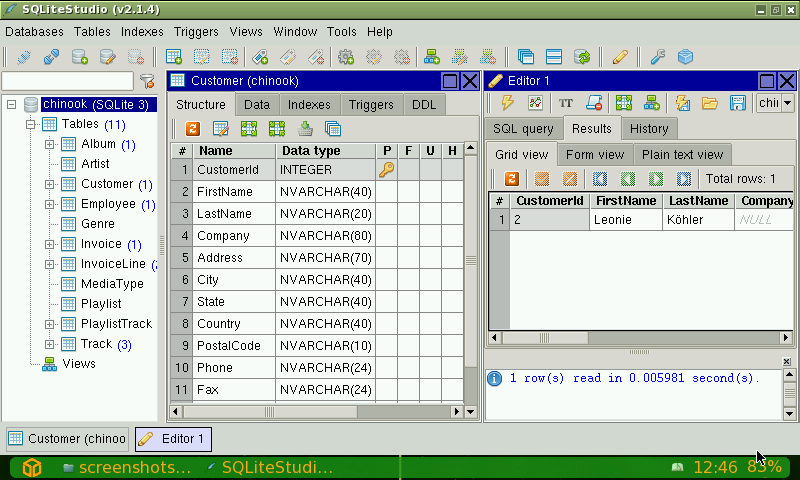Expand the Album table node

[49, 144]
